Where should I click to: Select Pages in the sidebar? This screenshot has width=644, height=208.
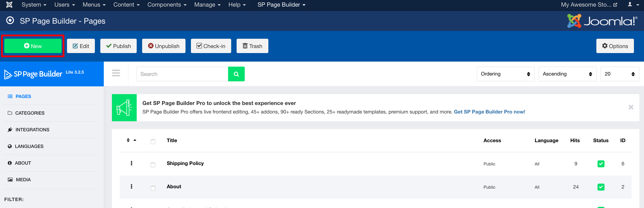pyautogui.click(x=20, y=96)
